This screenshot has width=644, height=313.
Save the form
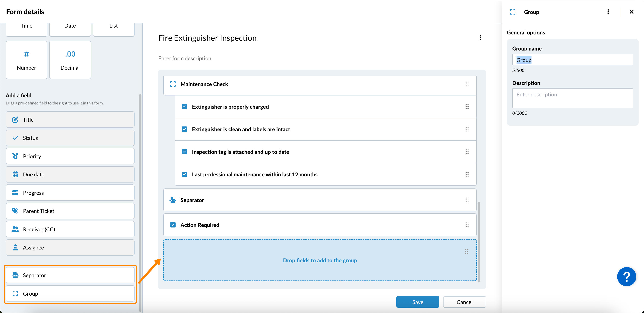(417, 302)
